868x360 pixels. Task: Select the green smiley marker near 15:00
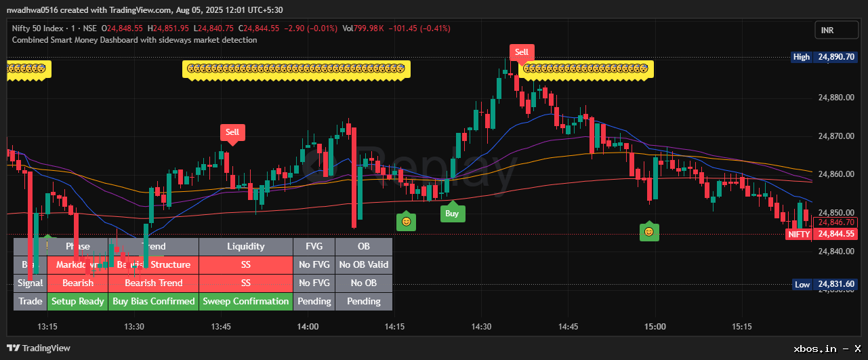[x=649, y=233]
